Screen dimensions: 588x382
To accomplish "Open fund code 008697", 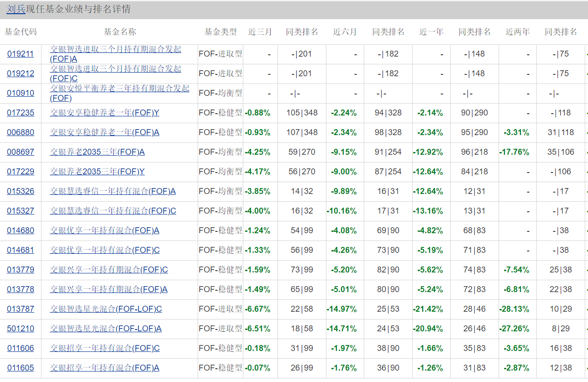I will tap(21, 152).
